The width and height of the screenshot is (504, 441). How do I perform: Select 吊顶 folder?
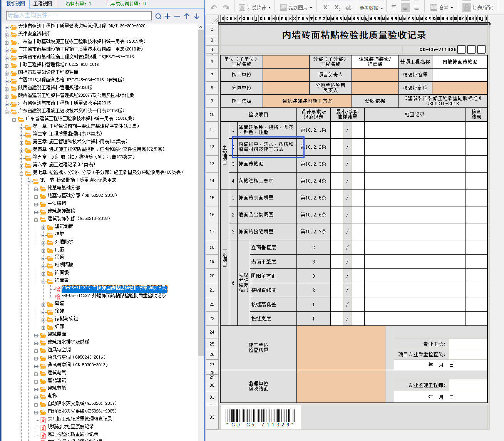coord(59,257)
